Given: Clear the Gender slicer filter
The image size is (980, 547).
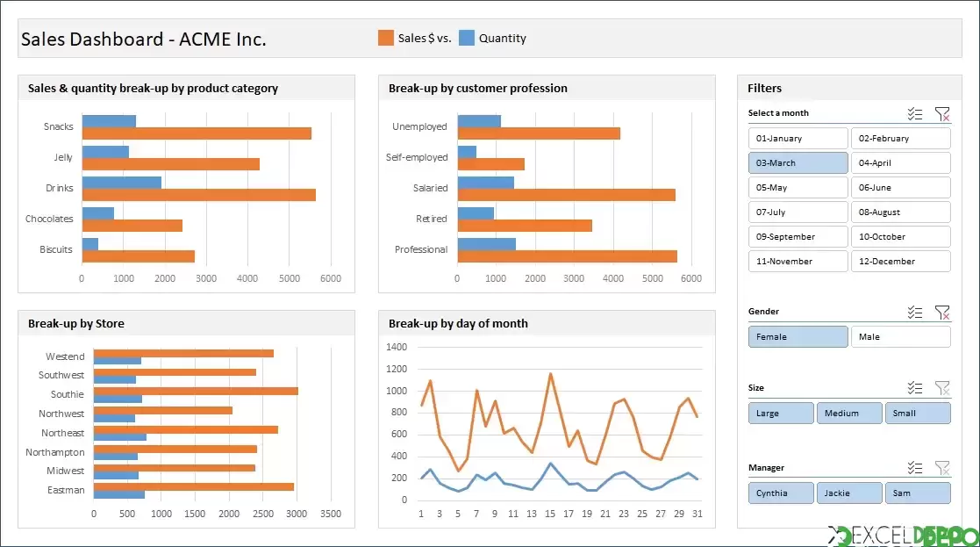Looking at the screenshot, I should tap(942, 312).
